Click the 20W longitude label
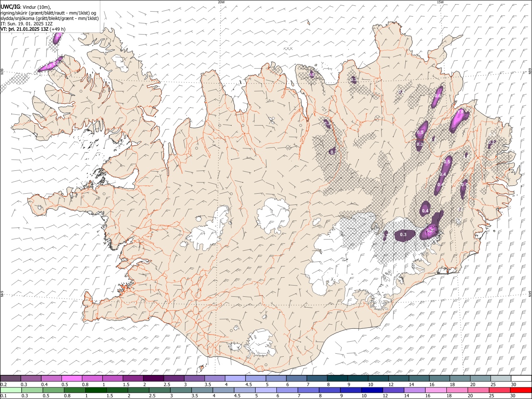The width and height of the screenshot is (532, 399). click(222, 2)
